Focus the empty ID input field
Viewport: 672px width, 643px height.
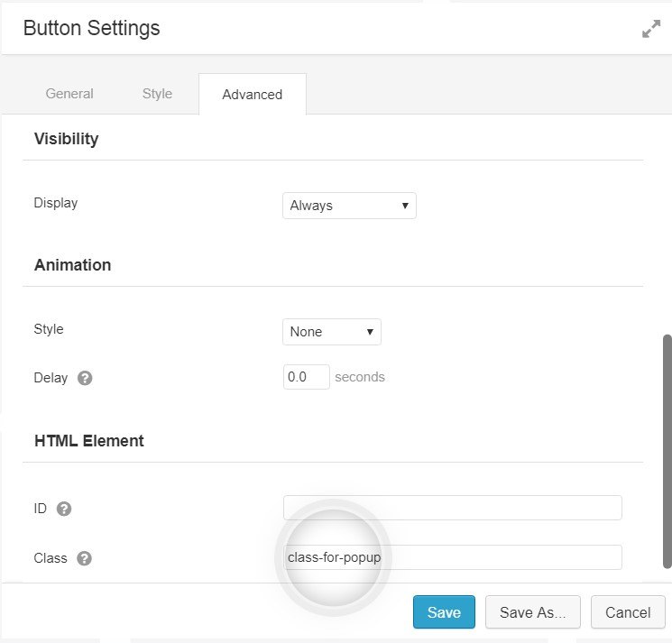point(453,508)
